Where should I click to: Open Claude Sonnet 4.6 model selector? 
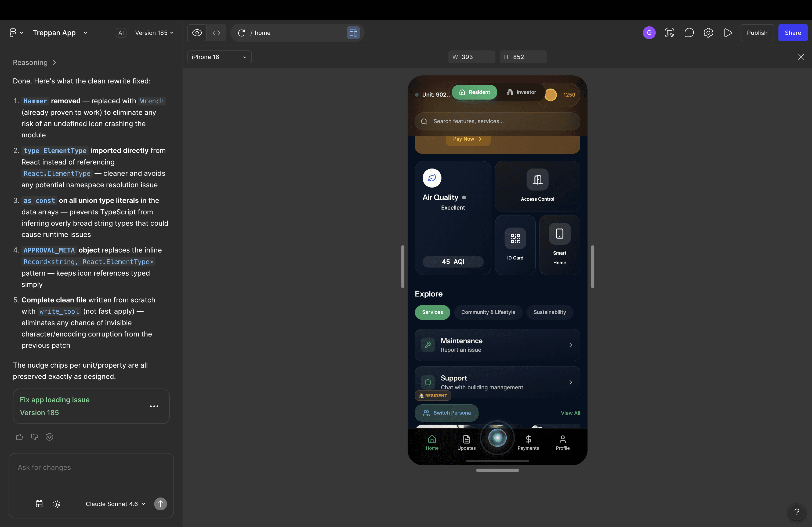115,504
